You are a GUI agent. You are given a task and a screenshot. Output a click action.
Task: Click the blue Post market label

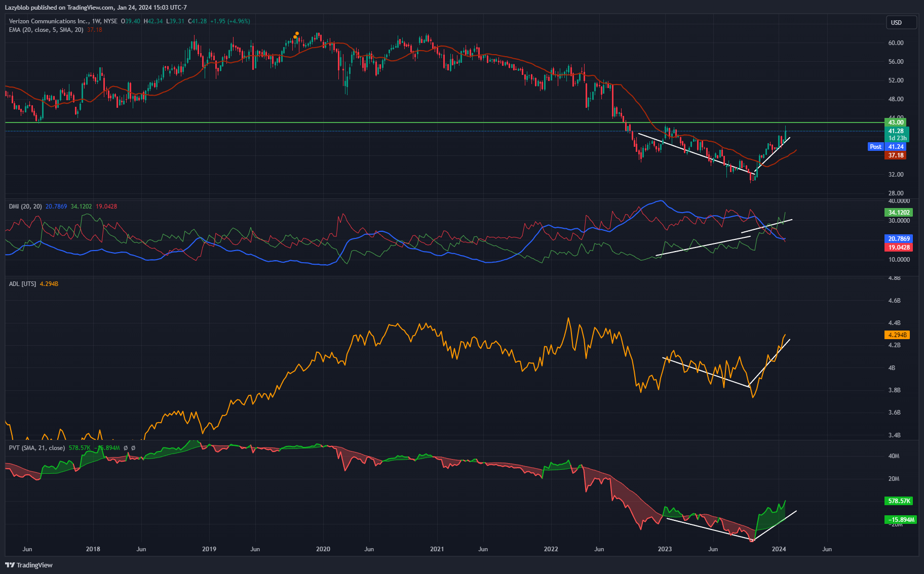875,147
